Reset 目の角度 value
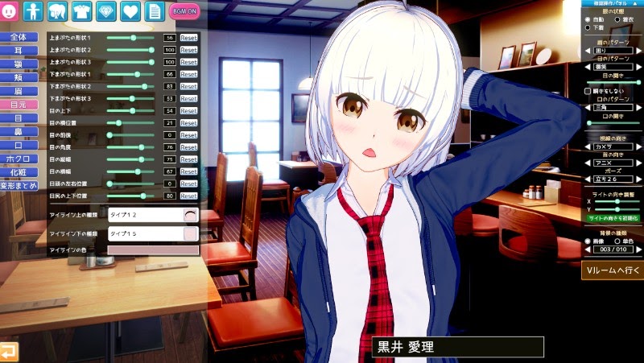 [x=189, y=147]
